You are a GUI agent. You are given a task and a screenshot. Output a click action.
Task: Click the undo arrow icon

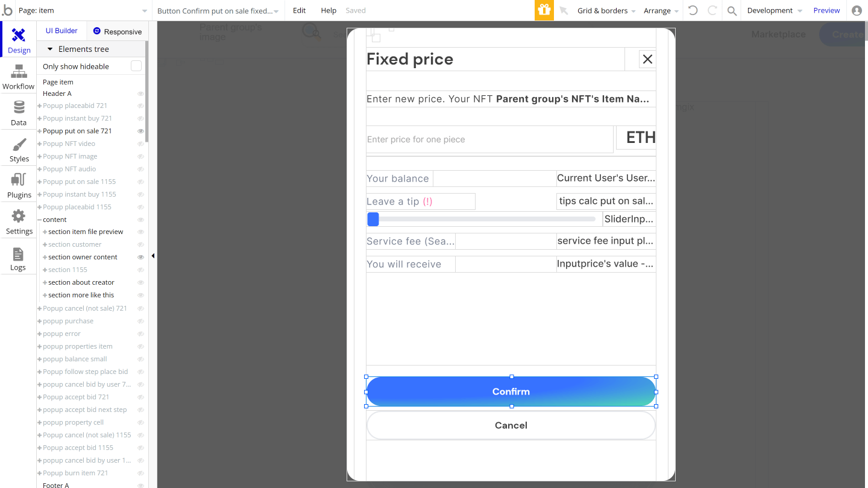click(x=694, y=10)
